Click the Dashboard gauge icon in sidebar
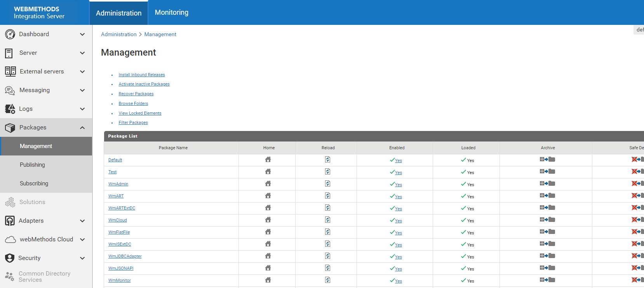This screenshot has width=644, height=288. point(10,34)
